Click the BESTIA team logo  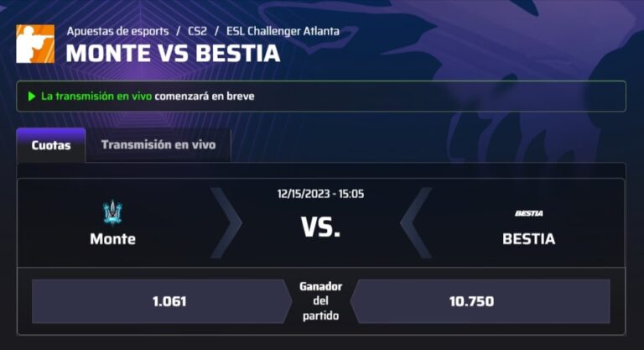[528, 213]
